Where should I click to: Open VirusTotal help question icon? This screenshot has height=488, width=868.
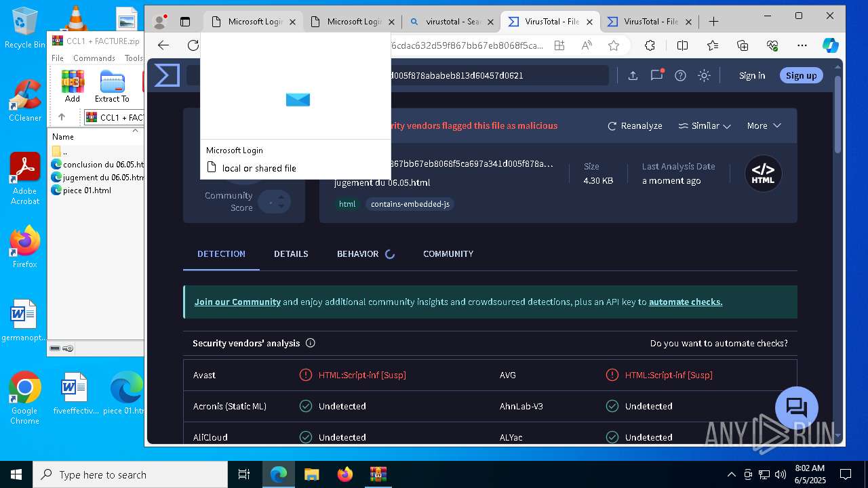tap(680, 75)
